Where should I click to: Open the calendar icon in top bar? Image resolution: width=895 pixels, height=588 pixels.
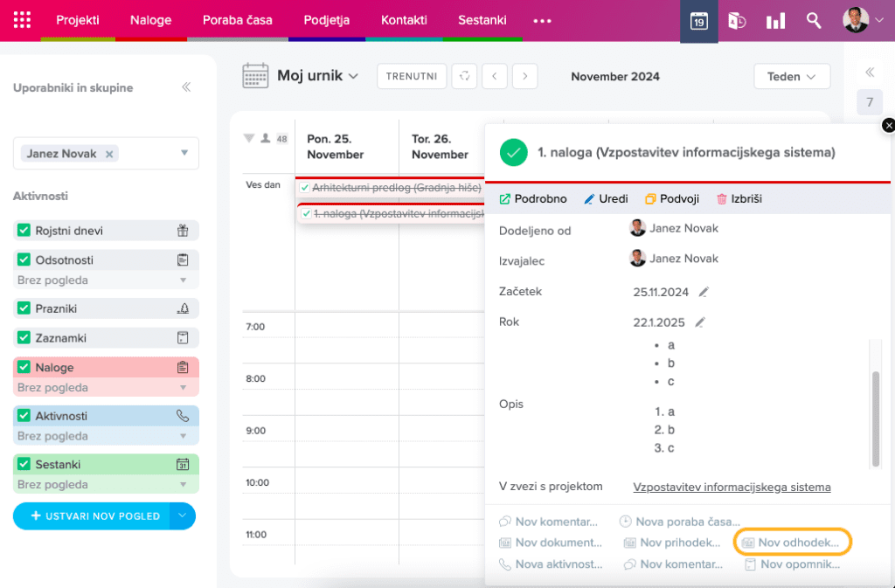point(699,21)
